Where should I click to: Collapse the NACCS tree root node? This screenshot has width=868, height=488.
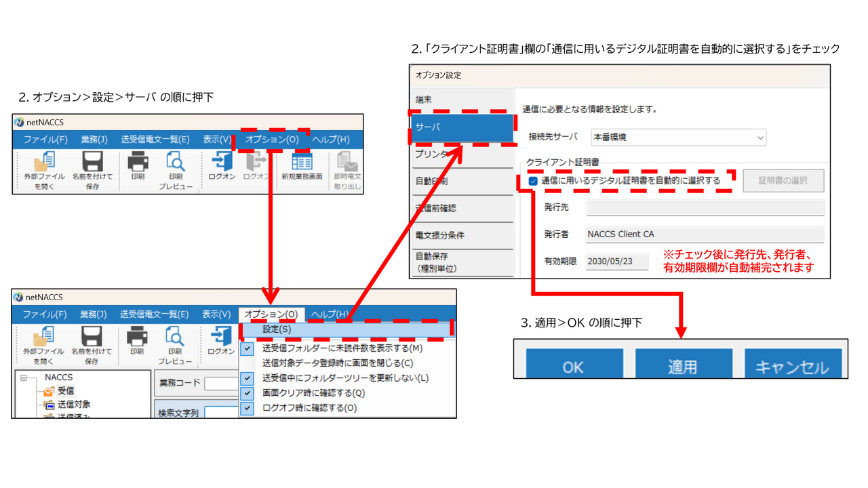[24, 378]
